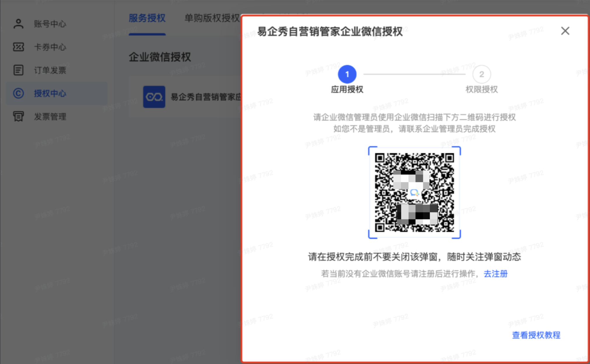Select 发票管理 in the sidebar

[50, 117]
